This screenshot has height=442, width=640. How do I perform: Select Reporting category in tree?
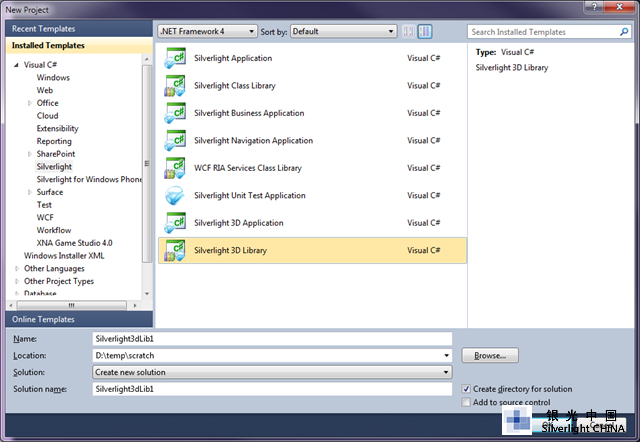click(54, 141)
